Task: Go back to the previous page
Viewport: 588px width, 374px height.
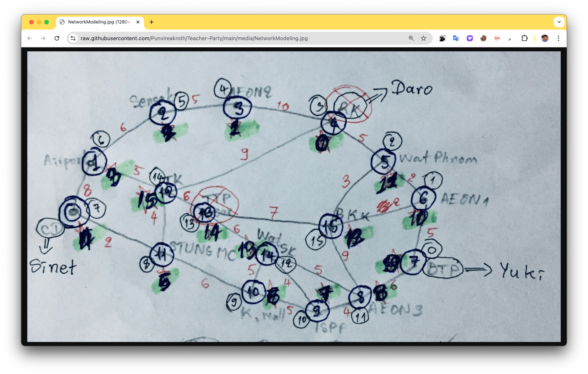Action: (x=30, y=38)
